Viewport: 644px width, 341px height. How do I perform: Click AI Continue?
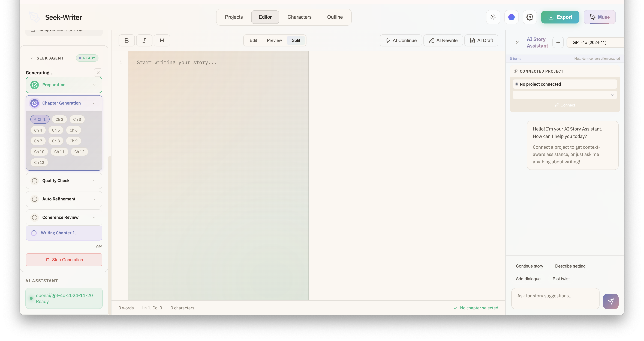pyautogui.click(x=401, y=40)
